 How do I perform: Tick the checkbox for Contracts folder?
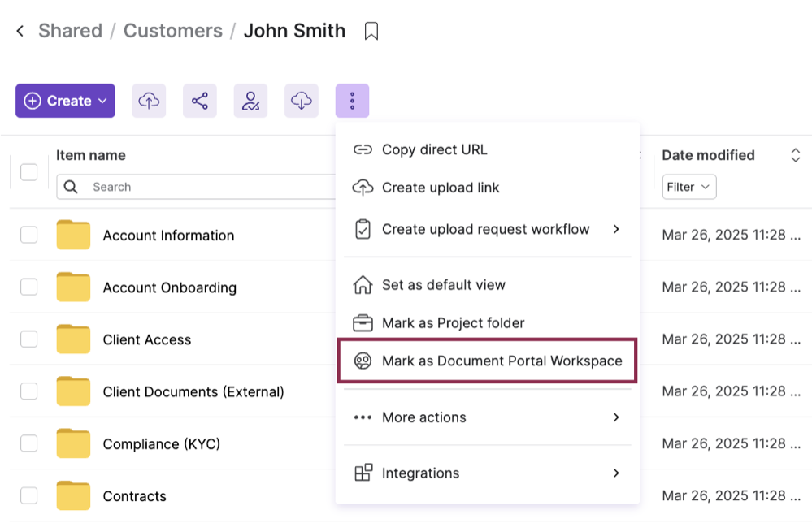29,495
